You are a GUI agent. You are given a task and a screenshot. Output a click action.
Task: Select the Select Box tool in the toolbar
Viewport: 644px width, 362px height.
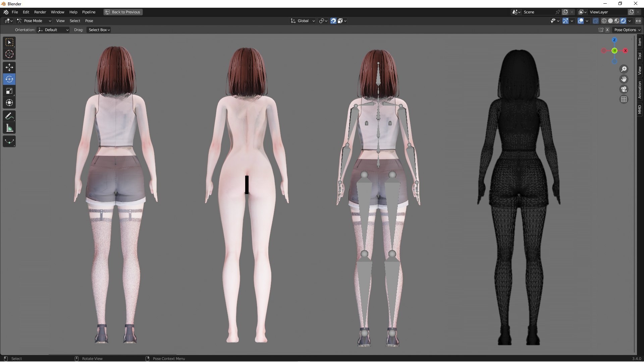[9, 42]
